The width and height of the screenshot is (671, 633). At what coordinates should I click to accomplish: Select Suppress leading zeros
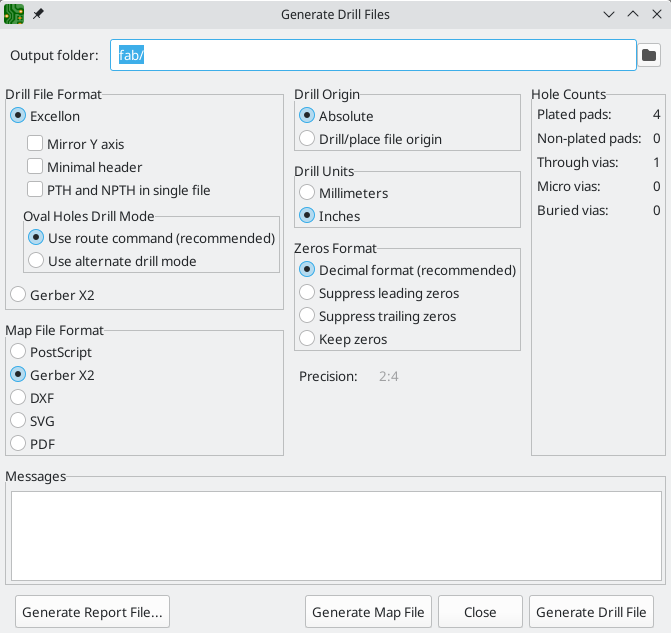[x=379, y=293]
